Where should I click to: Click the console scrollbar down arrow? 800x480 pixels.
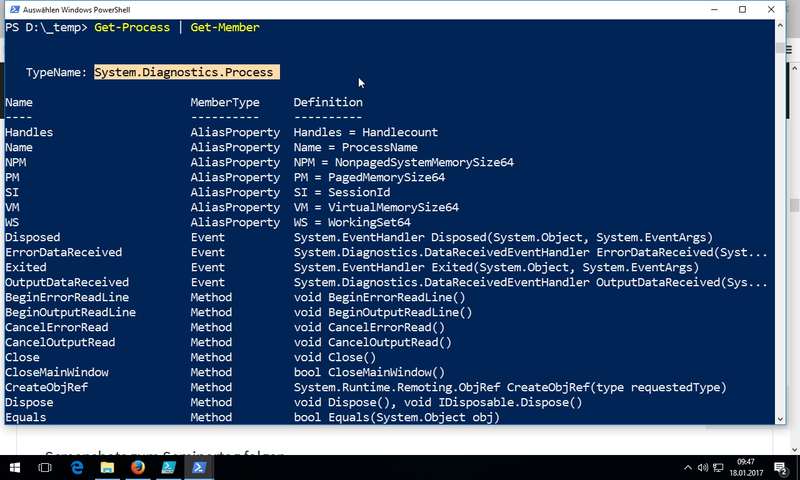(x=780, y=419)
